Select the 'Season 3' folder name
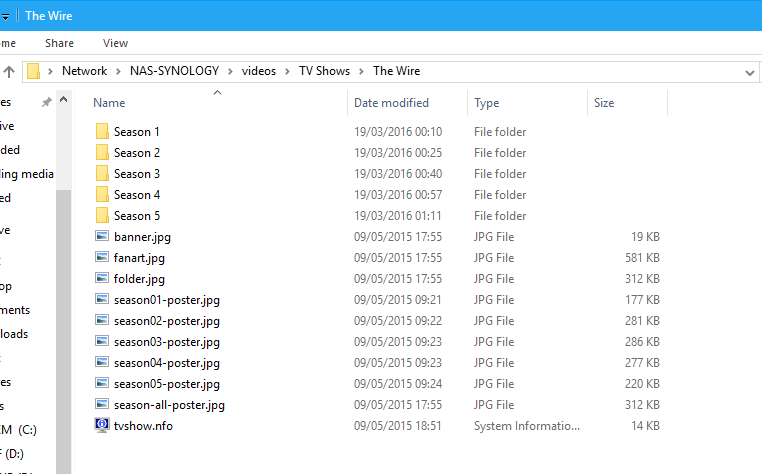 click(x=137, y=174)
